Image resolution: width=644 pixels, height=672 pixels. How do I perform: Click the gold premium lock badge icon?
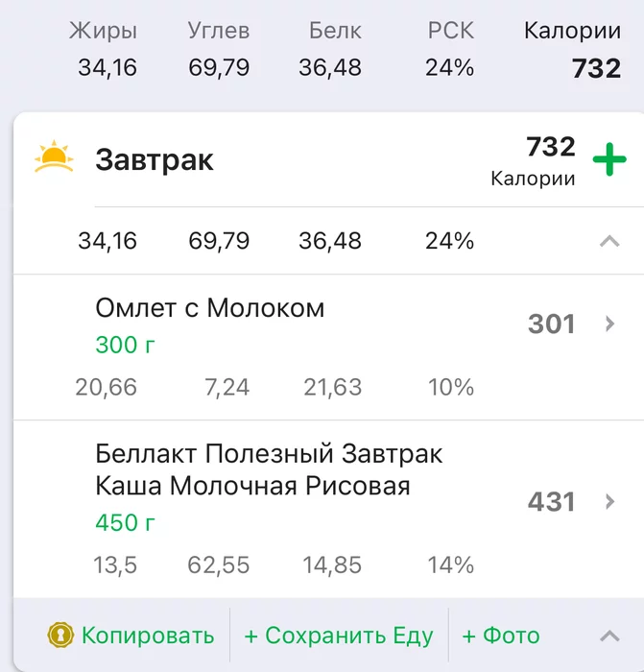point(60,635)
